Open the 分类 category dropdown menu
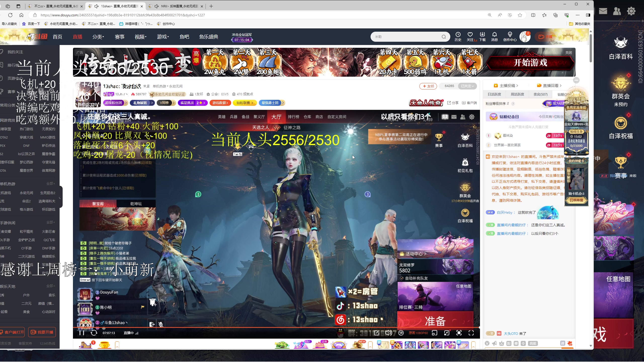The height and width of the screenshot is (362, 644). pos(98,37)
